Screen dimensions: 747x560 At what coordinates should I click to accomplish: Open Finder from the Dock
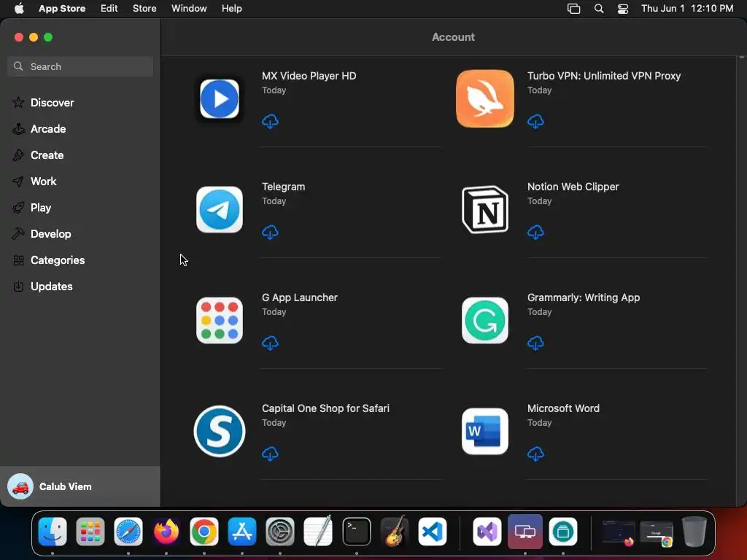53,532
